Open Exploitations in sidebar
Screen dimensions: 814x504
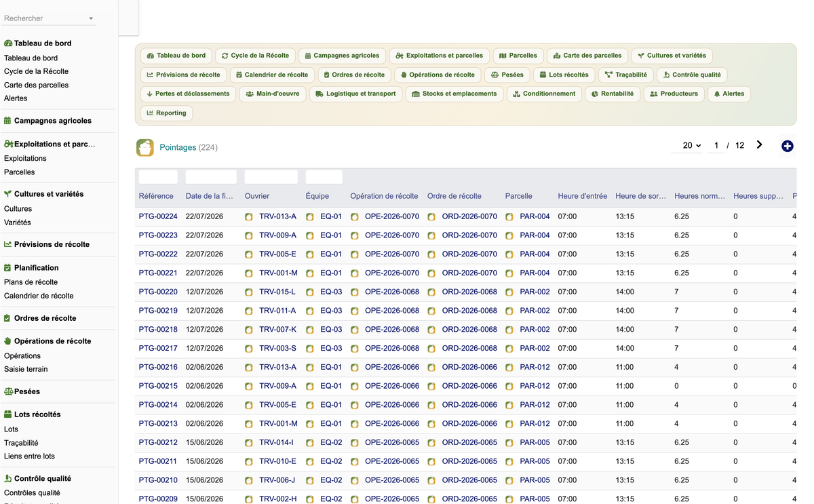pyautogui.click(x=25, y=158)
